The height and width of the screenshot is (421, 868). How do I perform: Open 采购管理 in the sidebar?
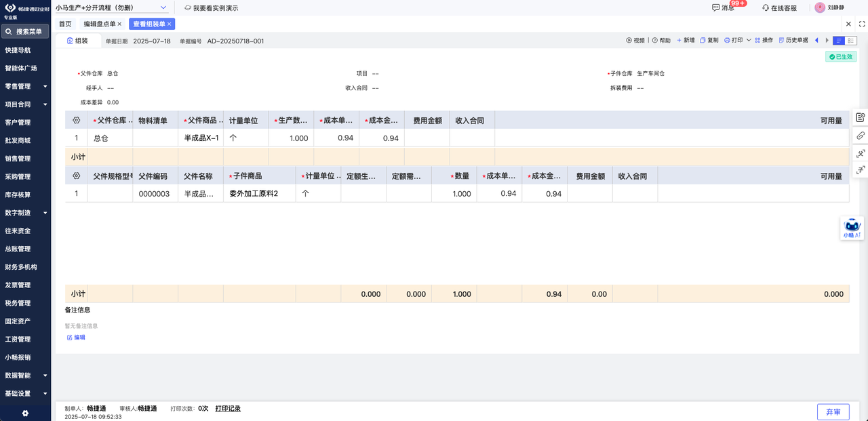click(18, 176)
